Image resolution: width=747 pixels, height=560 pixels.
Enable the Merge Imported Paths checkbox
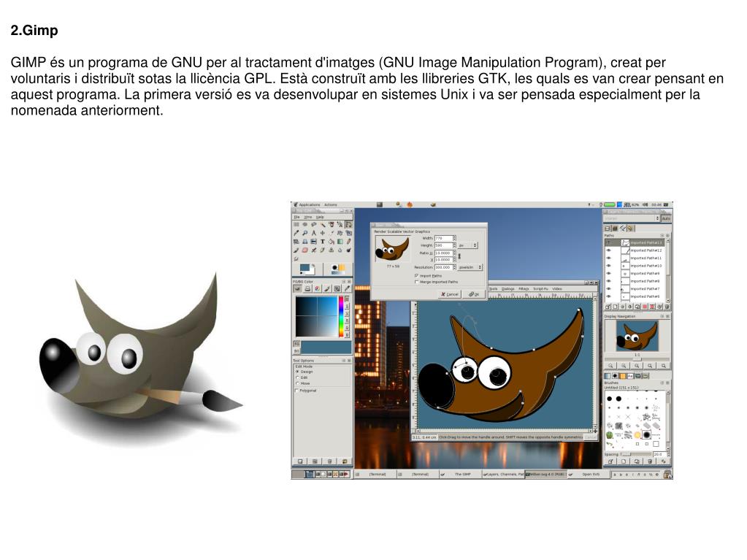pos(416,282)
